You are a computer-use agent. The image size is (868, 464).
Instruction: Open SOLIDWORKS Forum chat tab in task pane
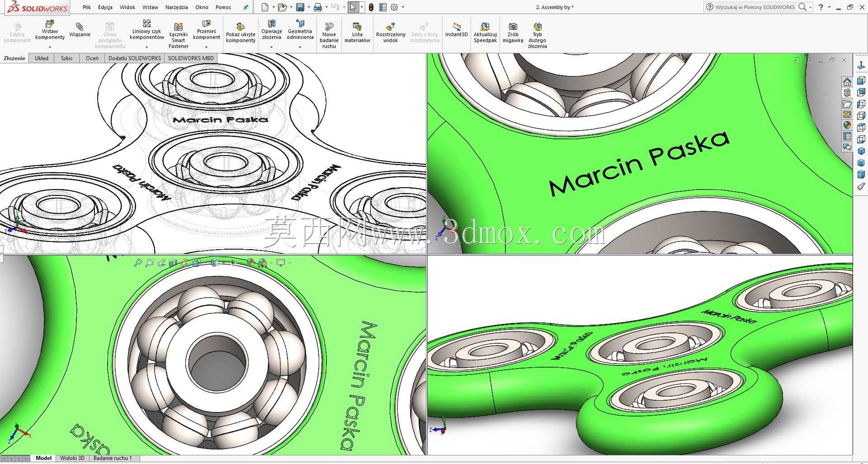pyautogui.click(x=847, y=147)
